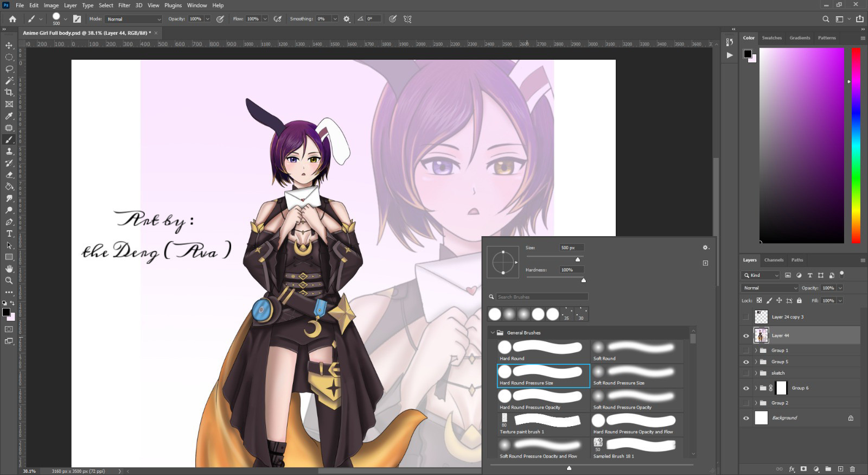The width and height of the screenshot is (868, 475).
Task: Click the Home icon in options bar
Action: (x=12, y=19)
